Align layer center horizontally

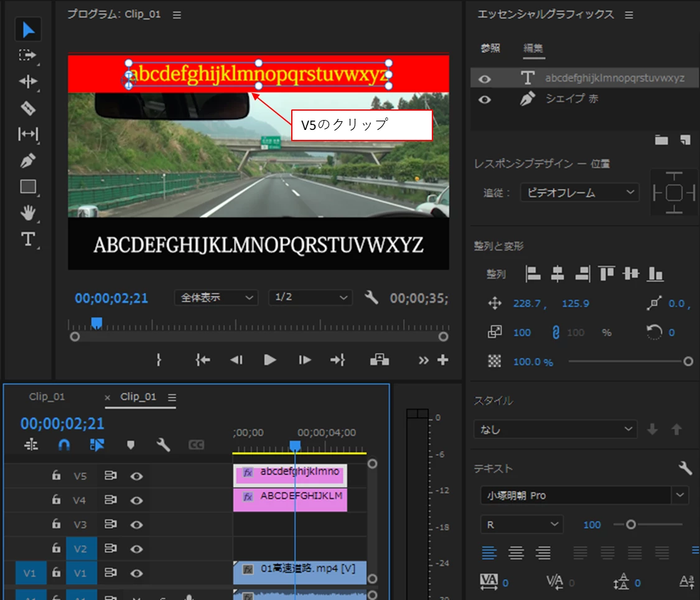pos(558,274)
